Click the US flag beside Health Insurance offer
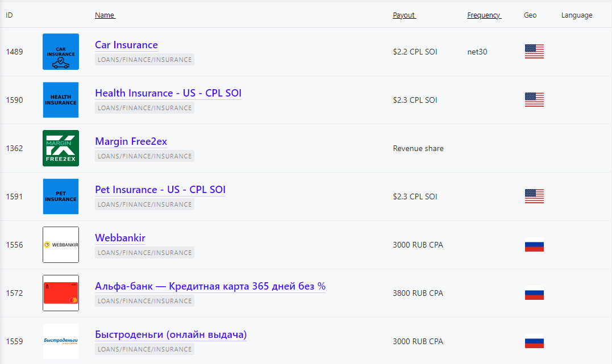 (534, 99)
